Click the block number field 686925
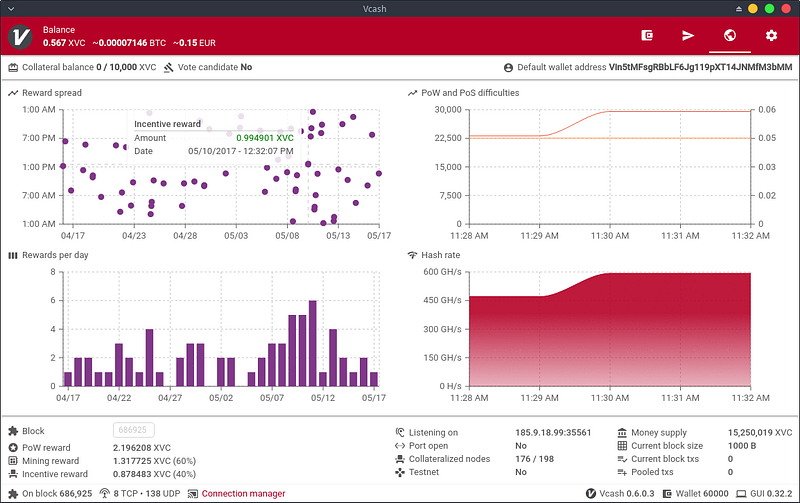This screenshot has height=503, width=800. pos(133,430)
